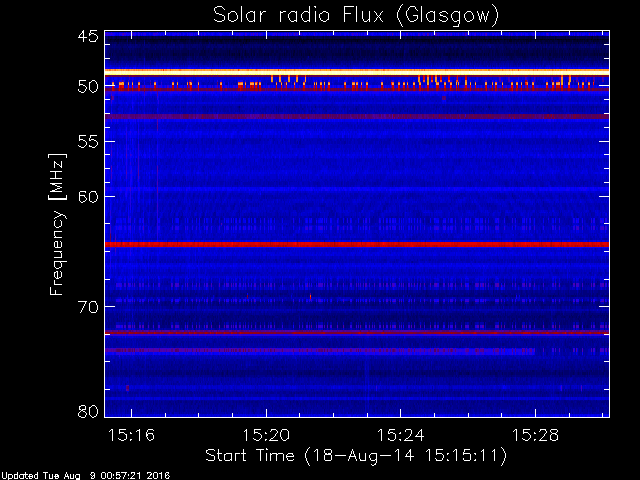640x480 pixels.
Task: Click the red band near 72 MHz
Action: pos(357,333)
